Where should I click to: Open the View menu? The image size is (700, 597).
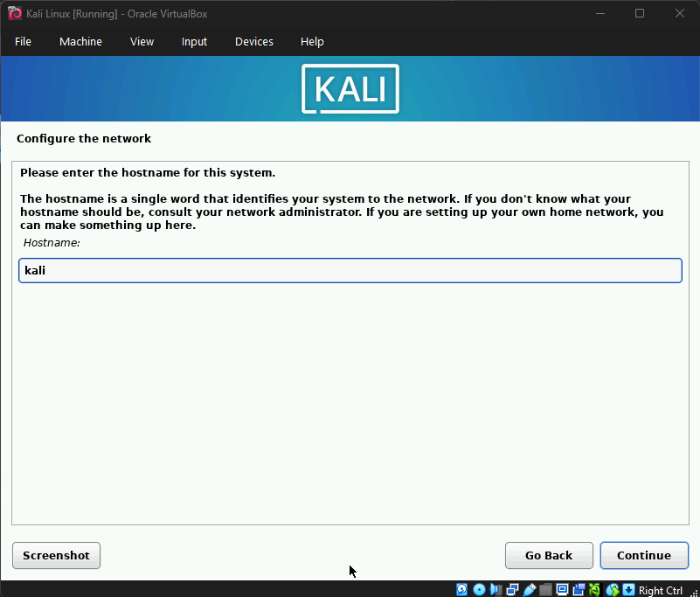[142, 42]
